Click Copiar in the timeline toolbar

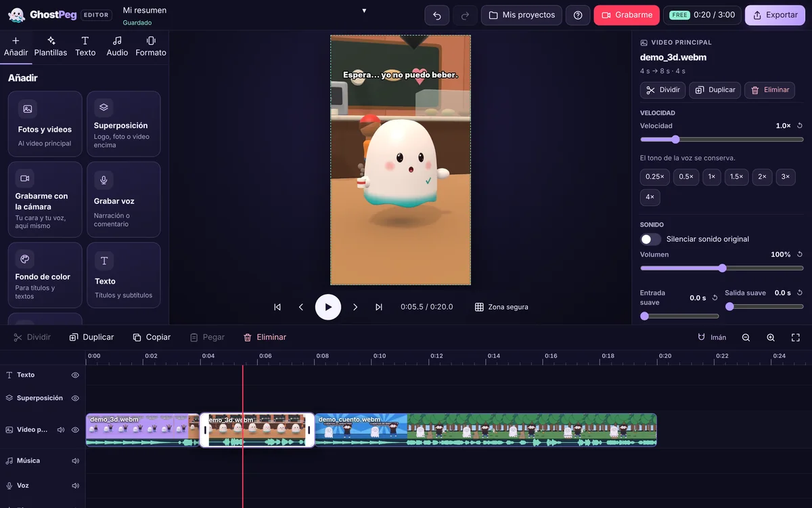pos(152,337)
